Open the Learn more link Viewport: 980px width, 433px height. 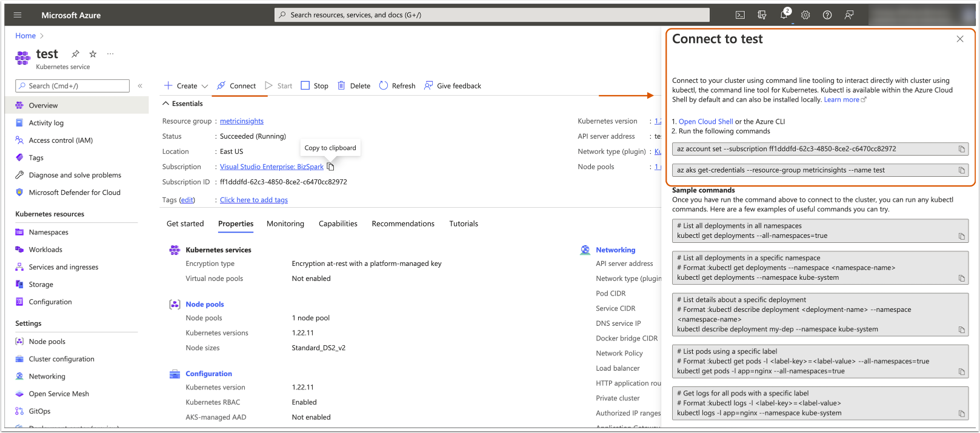coord(845,100)
